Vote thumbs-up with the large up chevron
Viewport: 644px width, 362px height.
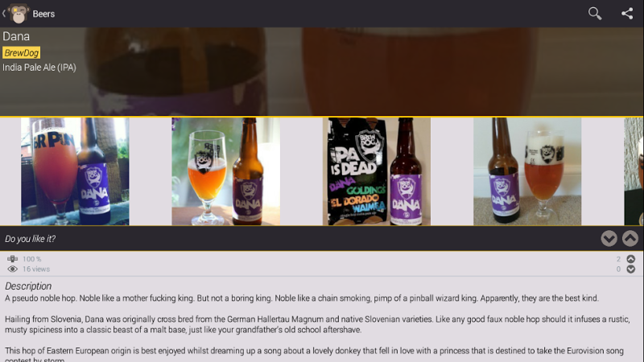(x=630, y=238)
